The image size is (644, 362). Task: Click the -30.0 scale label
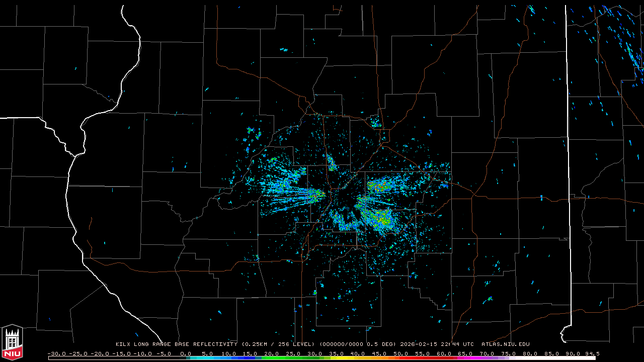tap(57, 354)
